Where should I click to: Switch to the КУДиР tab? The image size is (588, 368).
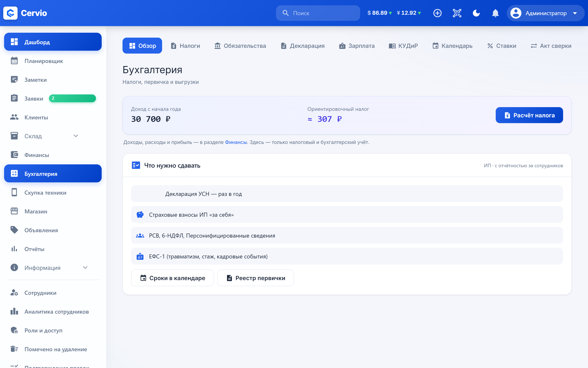coord(403,46)
